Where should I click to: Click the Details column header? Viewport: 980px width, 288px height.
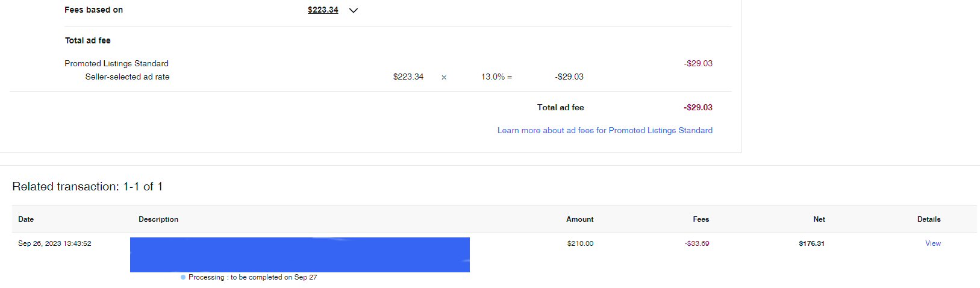[x=929, y=219]
